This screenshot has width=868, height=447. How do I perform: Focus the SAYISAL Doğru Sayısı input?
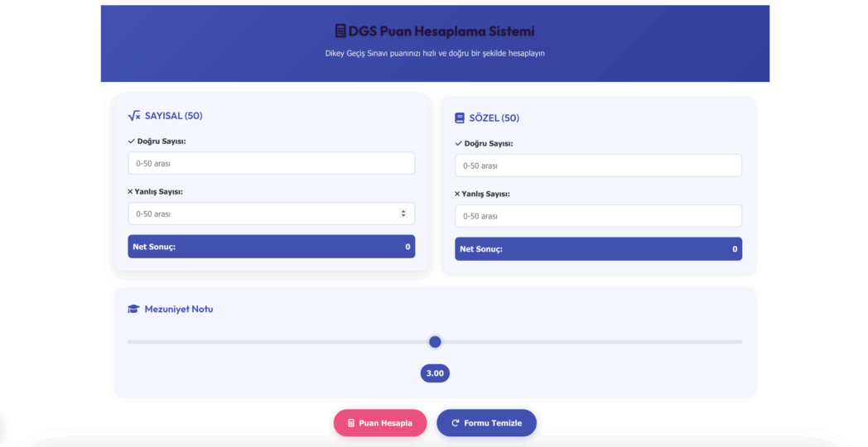pyautogui.click(x=271, y=163)
